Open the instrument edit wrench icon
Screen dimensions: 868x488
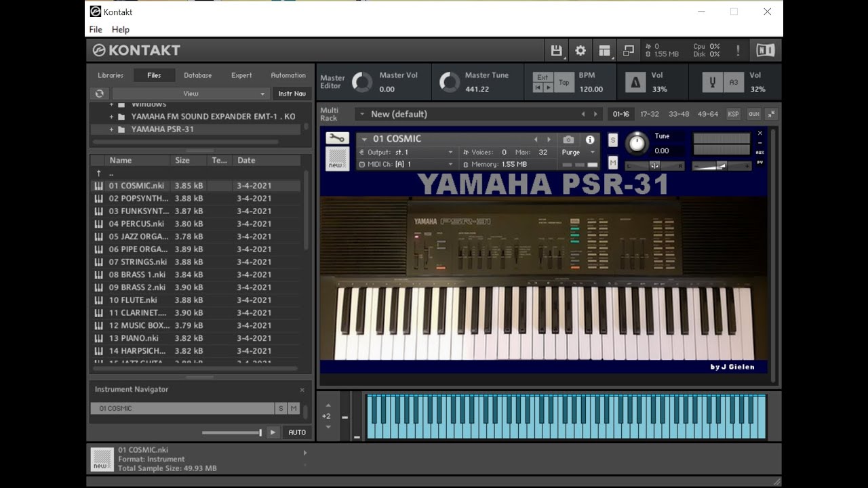pos(337,138)
